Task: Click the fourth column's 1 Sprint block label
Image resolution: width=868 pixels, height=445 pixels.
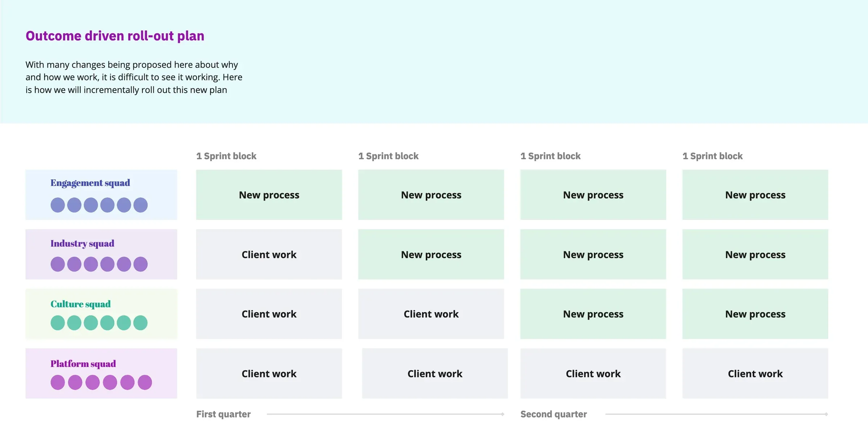Action: click(712, 156)
